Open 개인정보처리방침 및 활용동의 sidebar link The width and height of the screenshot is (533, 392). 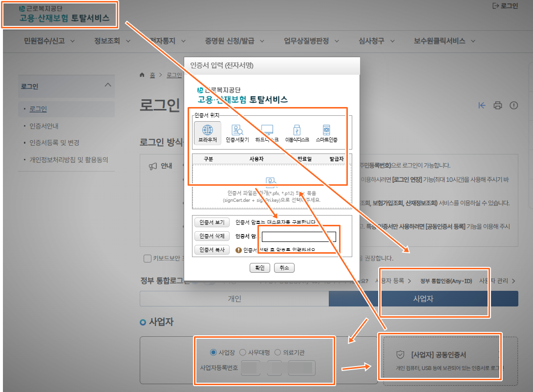point(69,159)
